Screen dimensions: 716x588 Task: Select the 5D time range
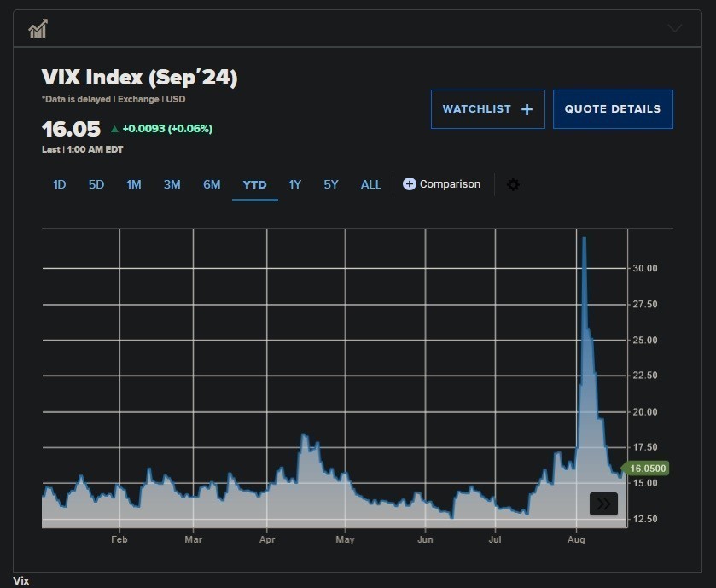tap(96, 184)
